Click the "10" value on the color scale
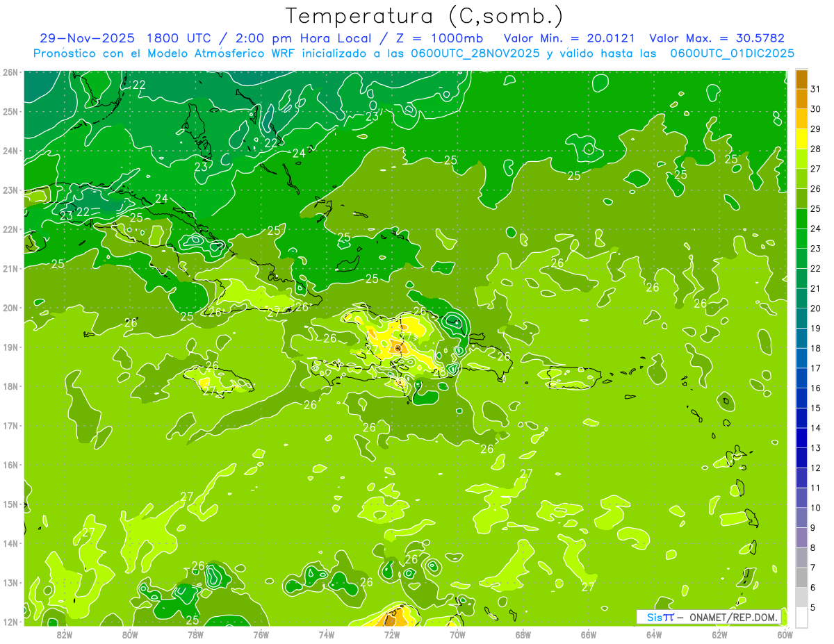The image size is (834, 644). point(816,508)
